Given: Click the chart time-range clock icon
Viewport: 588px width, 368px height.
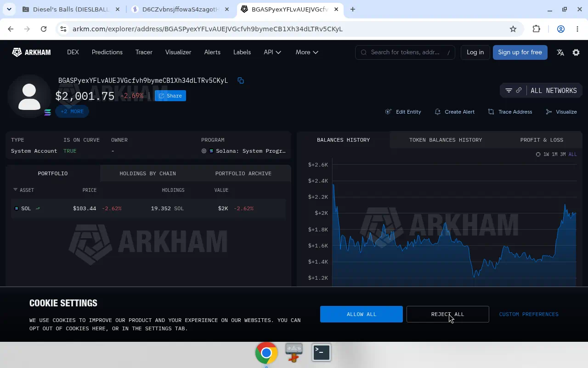Looking at the screenshot, I should 538,155.
